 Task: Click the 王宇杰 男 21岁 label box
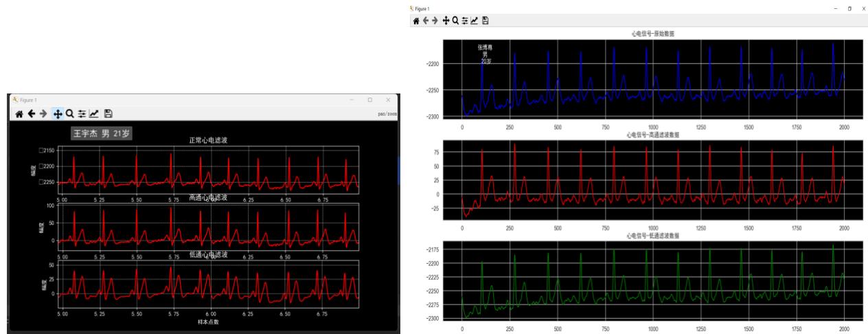pyautogui.click(x=102, y=133)
